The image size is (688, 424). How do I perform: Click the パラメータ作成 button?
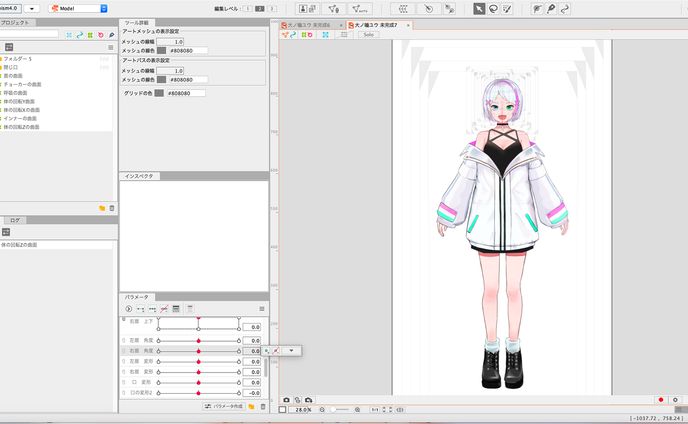click(x=224, y=406)
